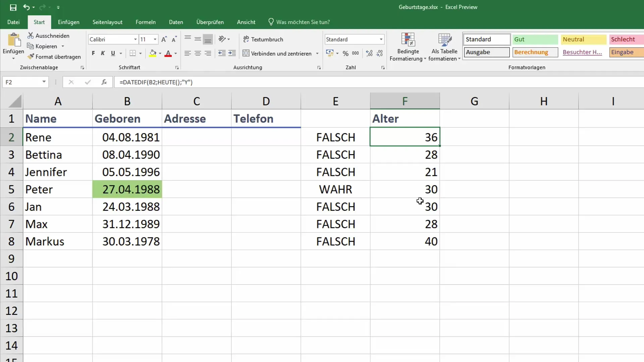Apply the Berechnung cell style
Screen dimensions: 644x362
pos(535,52)
